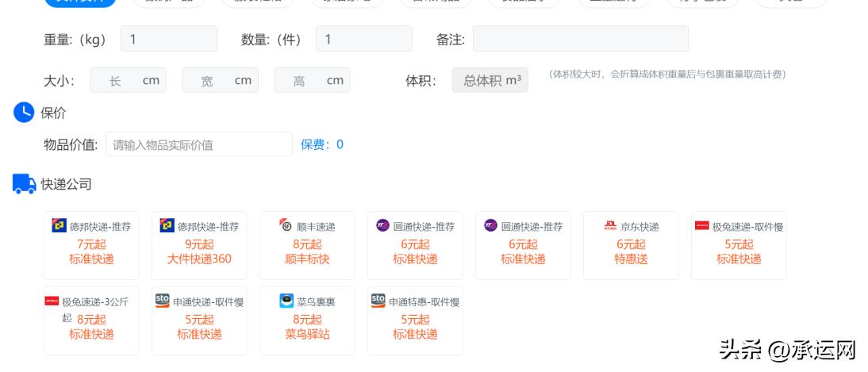
Task: Click the 菜鸟裹裹 blue logo
Action: 286,301
